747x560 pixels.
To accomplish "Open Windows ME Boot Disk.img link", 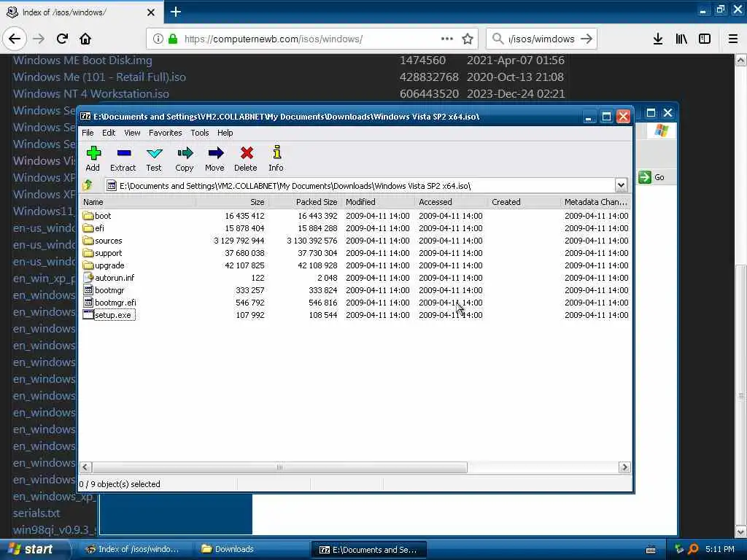I will [x=82, y=61].
